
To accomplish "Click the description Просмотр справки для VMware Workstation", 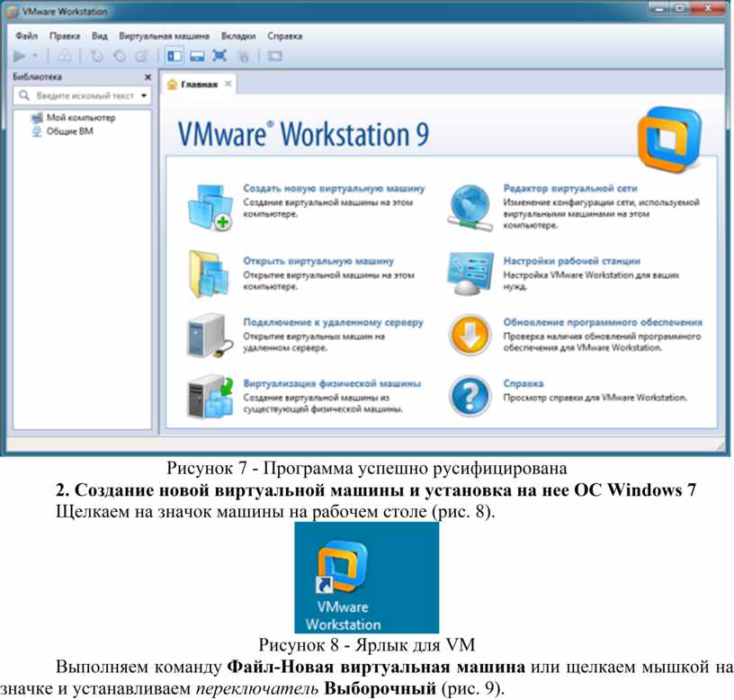I will 595,398.
